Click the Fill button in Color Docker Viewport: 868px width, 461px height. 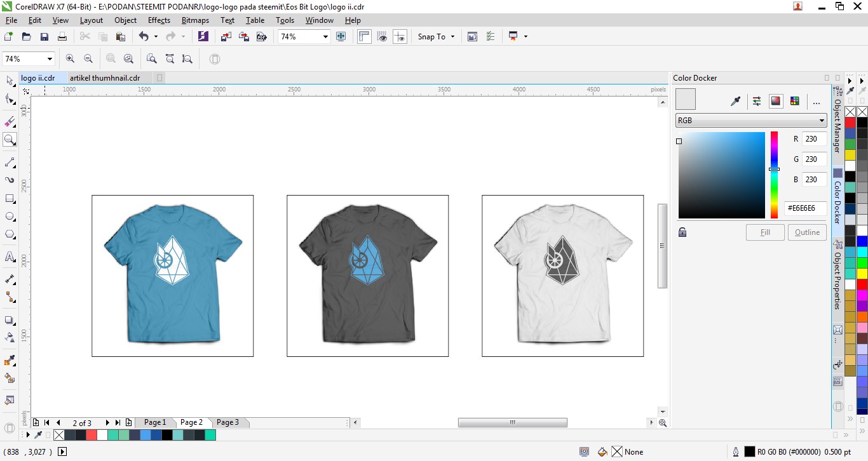tap(765, 232)
